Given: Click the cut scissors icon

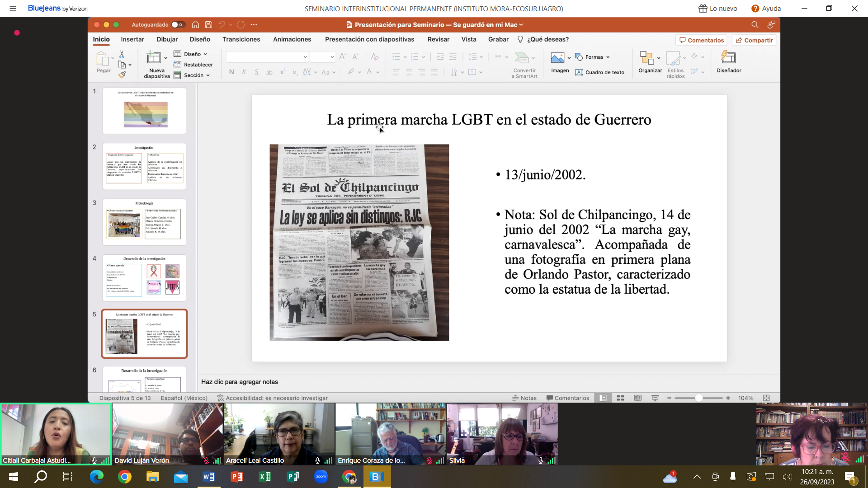Looking at the screenshot, I should pyautogui.click(x=122, y=54).
